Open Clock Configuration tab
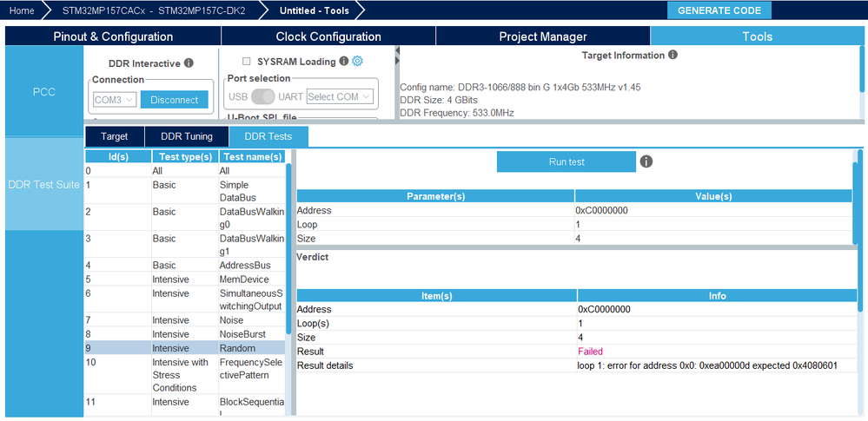 pyautogui.click(x=328, y=36)
